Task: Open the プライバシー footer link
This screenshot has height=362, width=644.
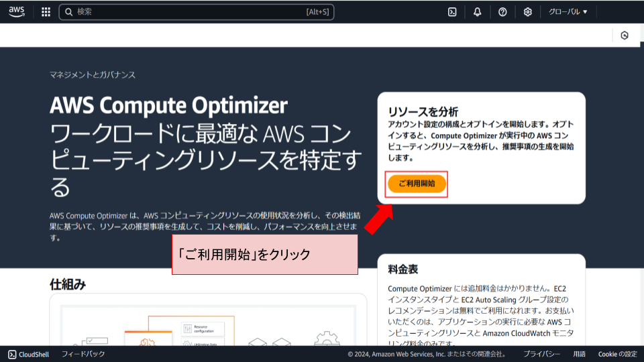Action: point(541,354)
